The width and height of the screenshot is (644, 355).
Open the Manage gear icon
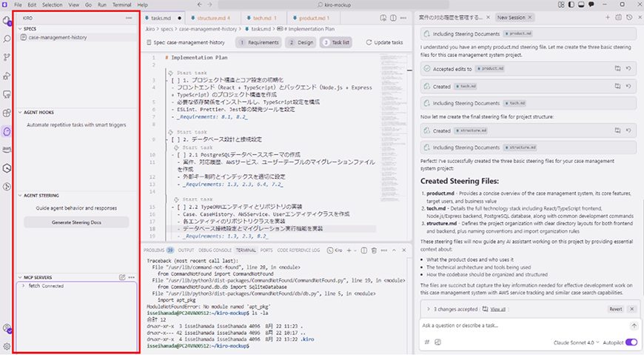[x=7, y=346]
